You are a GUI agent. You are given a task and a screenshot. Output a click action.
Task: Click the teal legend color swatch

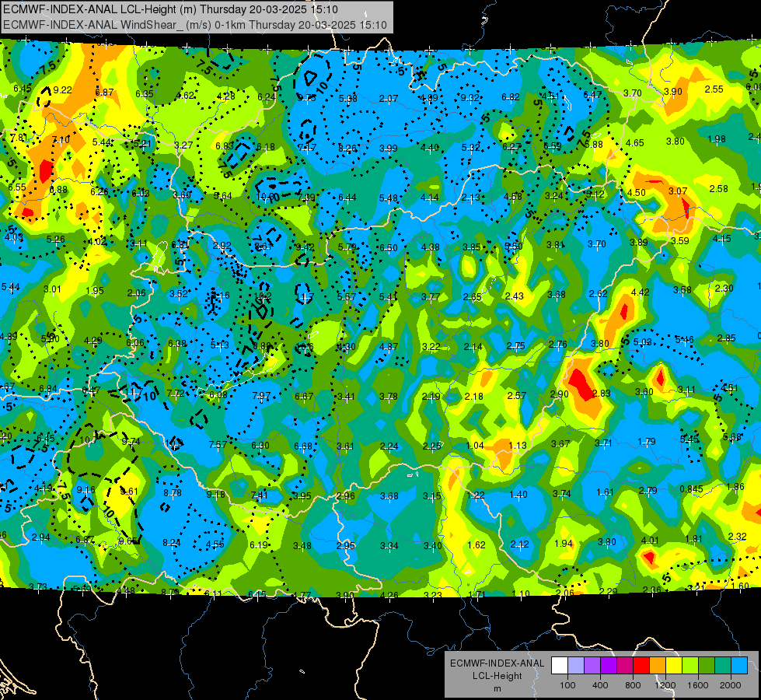(723, 665)
